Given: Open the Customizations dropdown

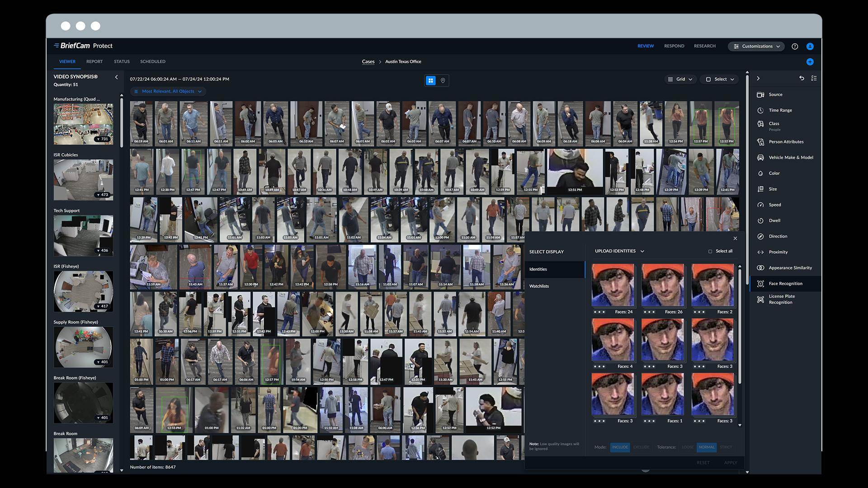Looking at the screenshot, I should click(756, 47).
